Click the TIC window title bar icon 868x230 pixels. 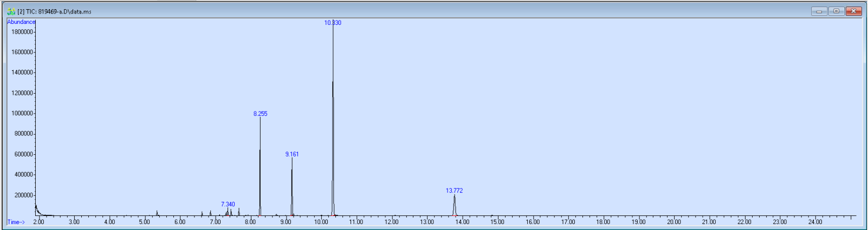[x=11, y=11]
